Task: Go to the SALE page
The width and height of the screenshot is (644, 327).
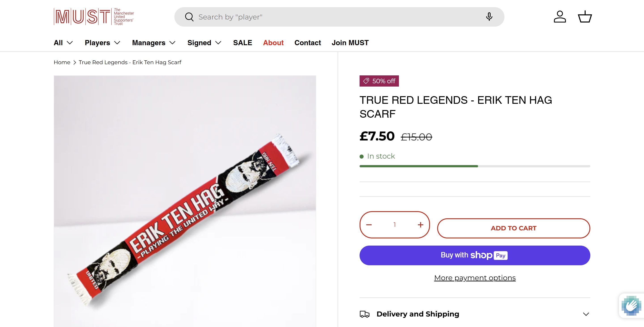Action: pos(242,43)
